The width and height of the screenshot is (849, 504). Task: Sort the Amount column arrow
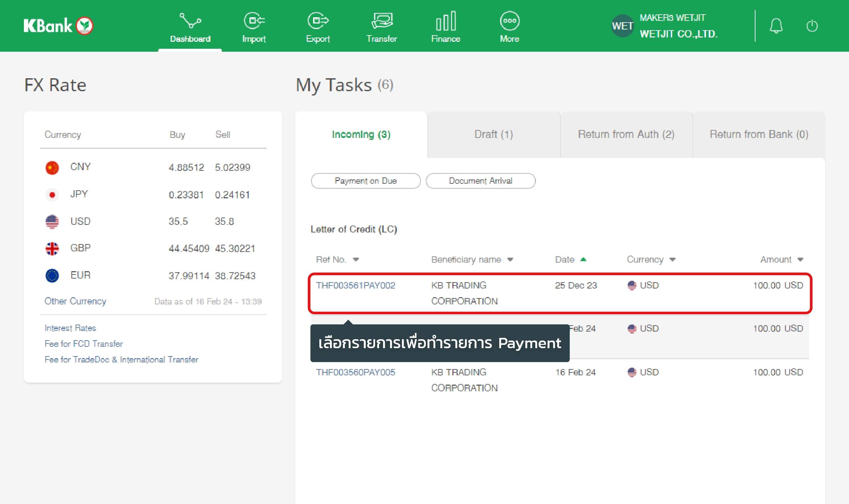800,260
